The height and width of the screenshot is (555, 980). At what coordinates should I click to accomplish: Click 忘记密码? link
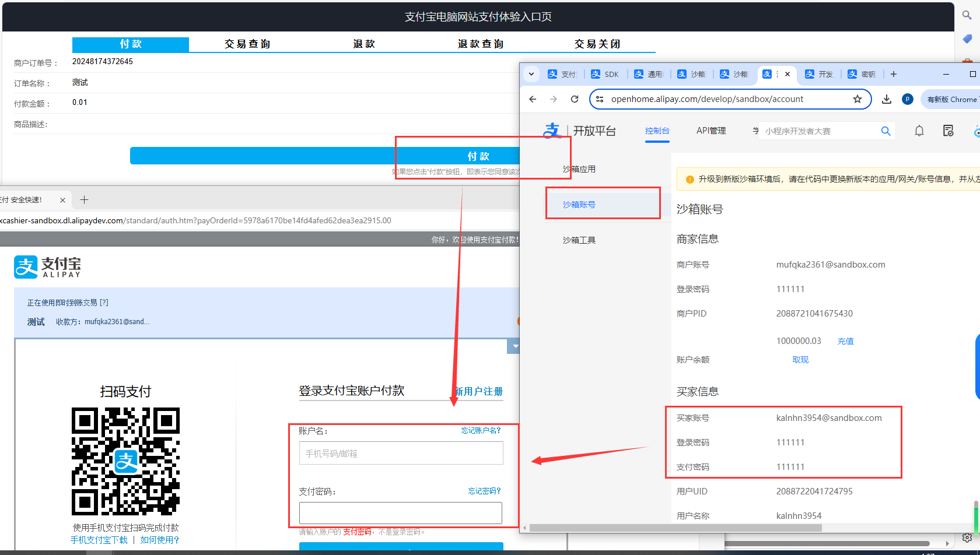tap(484, 491)
